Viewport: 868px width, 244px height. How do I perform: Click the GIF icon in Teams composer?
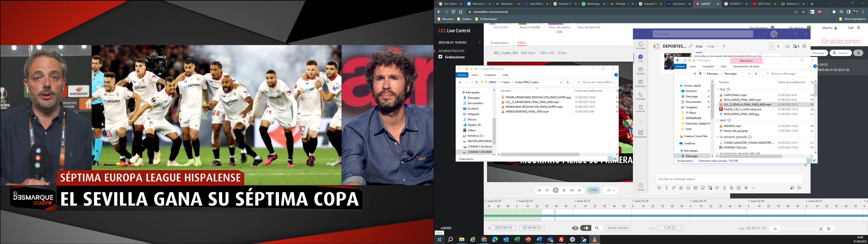pyautogui.click(x=696, y=188)
